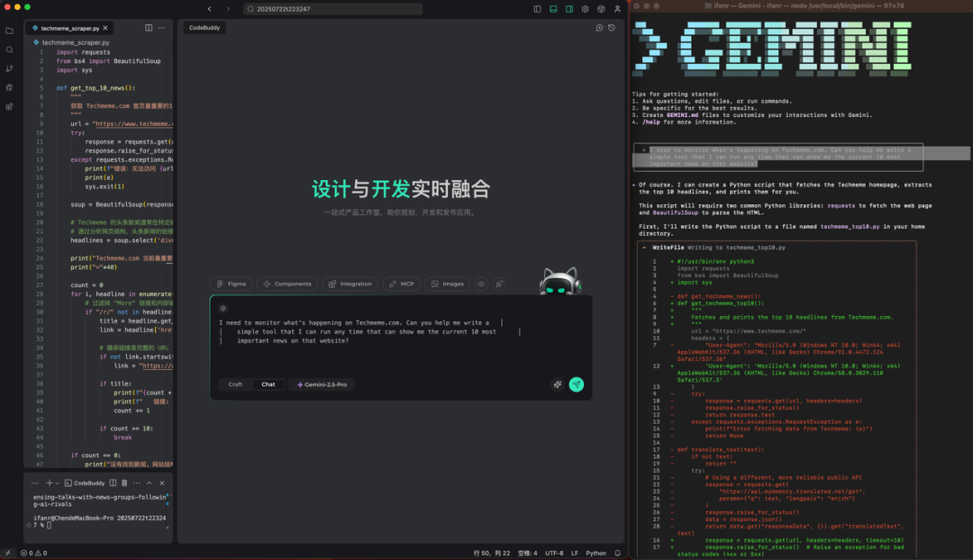
Task: Open notifications bell in status bar
Action: point(617,553)
